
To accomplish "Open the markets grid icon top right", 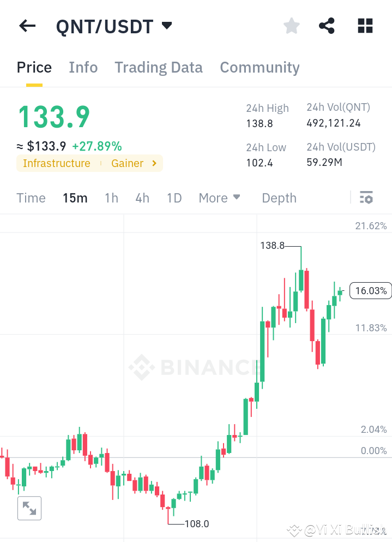I will point(365,26).
